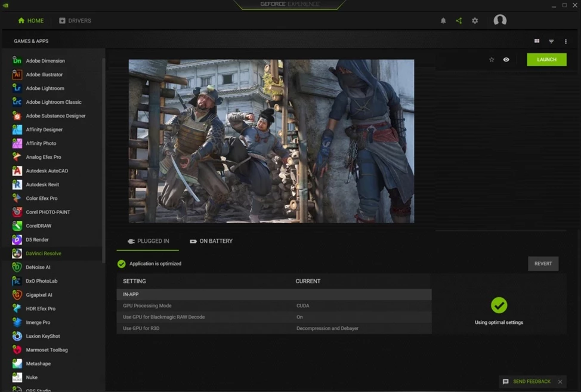Click the Send Feedback link
This screenshot has height=392, width=581.
(x=531, y=382)
